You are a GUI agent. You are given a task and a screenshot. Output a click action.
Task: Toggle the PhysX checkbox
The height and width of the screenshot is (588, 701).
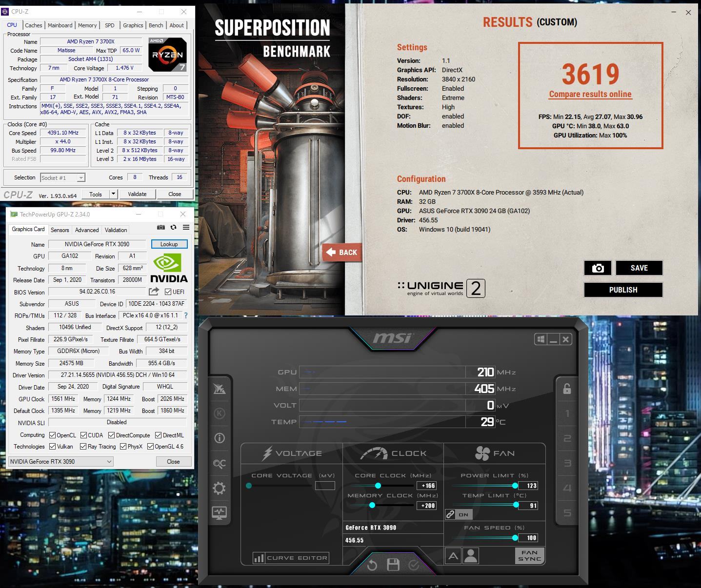[x=123, y=446]
